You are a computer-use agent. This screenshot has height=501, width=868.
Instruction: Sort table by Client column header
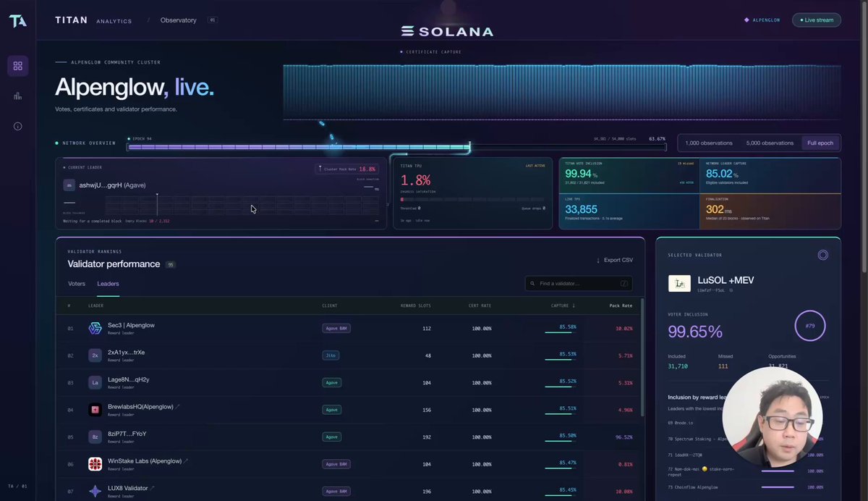pos(330,306)
